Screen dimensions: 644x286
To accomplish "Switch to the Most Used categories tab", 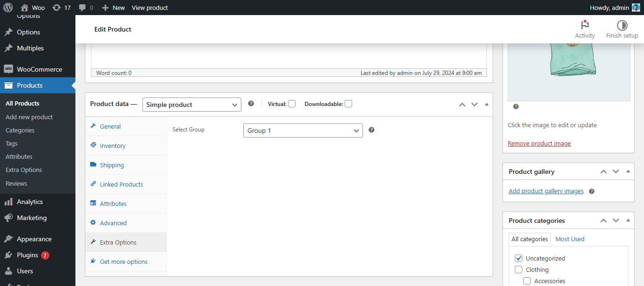I will pyautogui.click(x=570, y=239).
